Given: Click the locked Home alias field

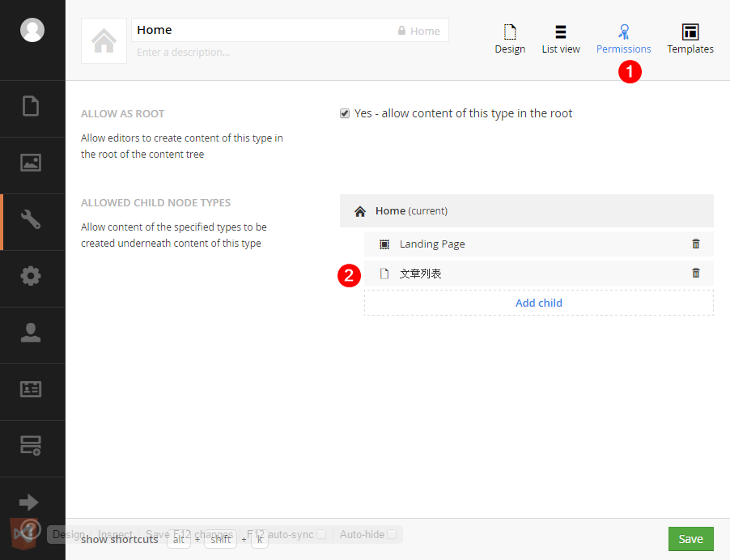Looking at the screenshot, I should (418, 31).
